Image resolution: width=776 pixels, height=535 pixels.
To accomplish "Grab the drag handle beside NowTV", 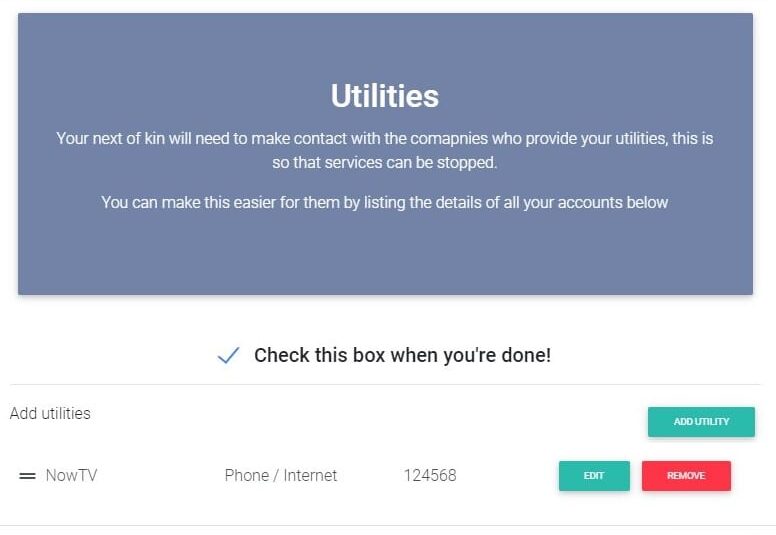I will [27, 476].
